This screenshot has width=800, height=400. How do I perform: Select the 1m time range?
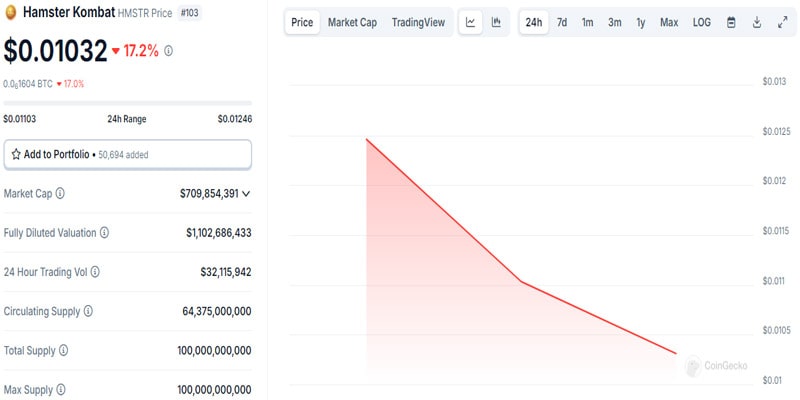[588, 22]
